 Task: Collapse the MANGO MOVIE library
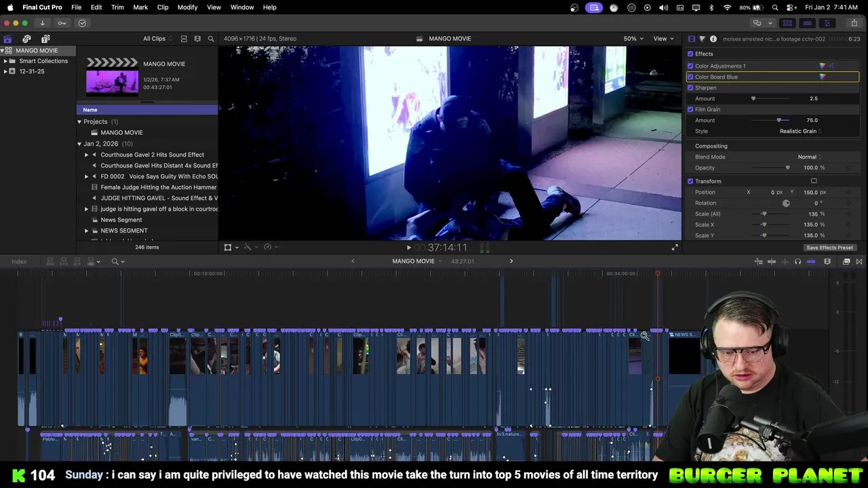(x=3, y=51)
